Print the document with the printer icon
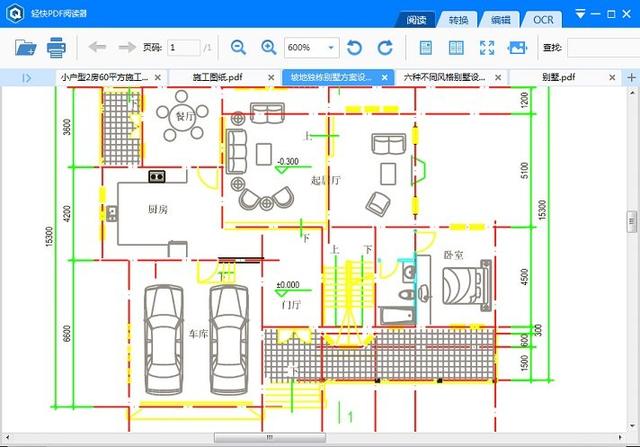Viewport: 640px width, 447px height. click(56, 47)
